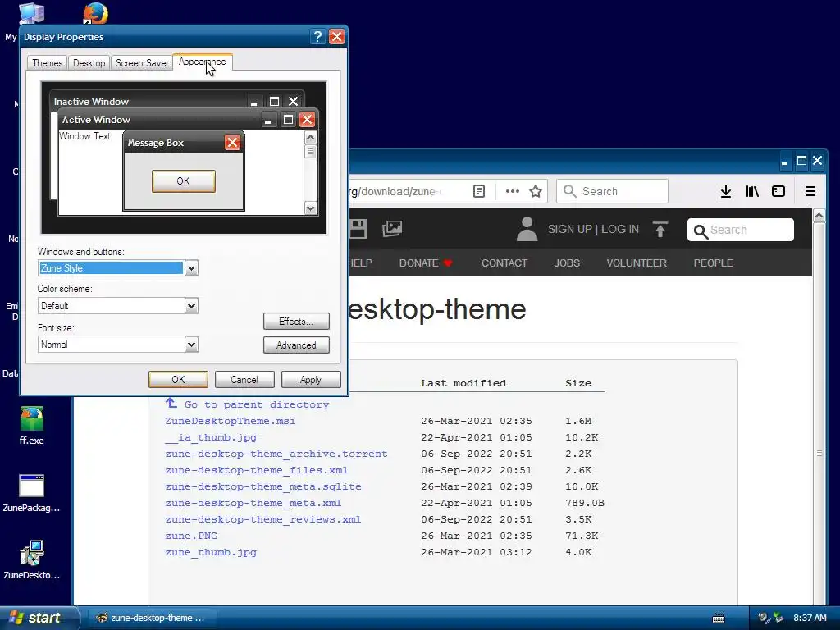Open VOLUNTEER in Archive.org nav
Image resolution: width=840 pixels, height=630 pixels.
637,263
